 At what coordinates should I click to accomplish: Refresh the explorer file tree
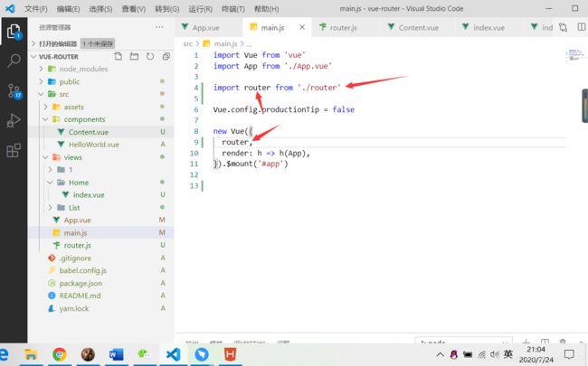coord(150,56)
